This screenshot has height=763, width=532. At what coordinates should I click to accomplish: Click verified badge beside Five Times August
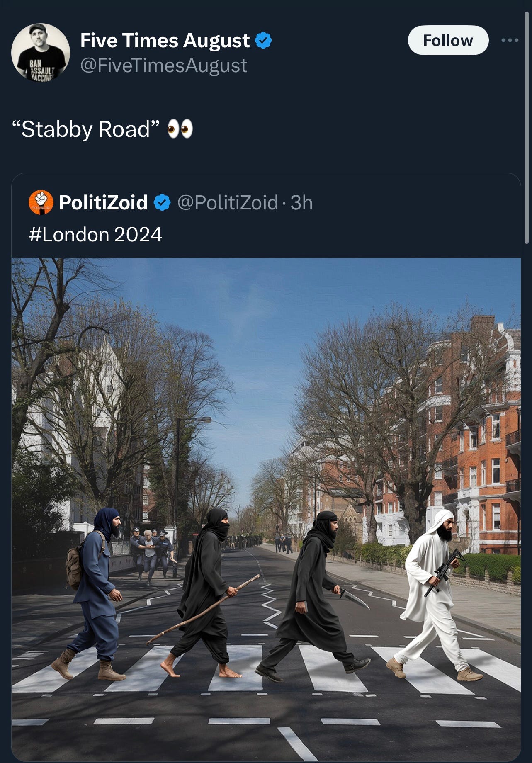[x=263, y=41]
